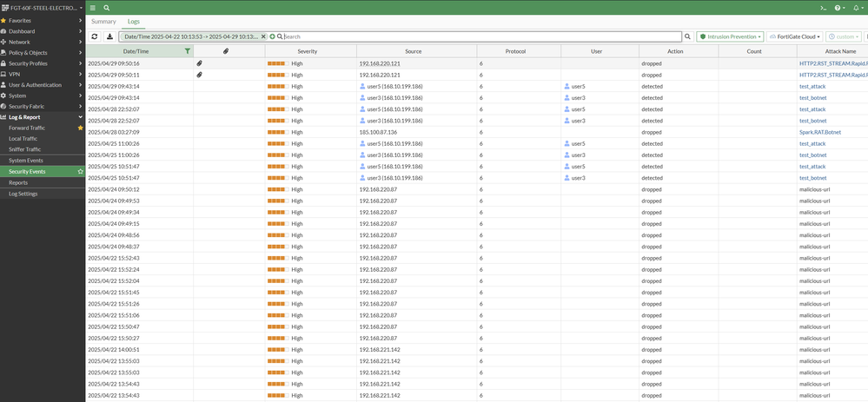
Task: Unfavorite Forward Traffic via its star
Action: pyautogui.click(x=81, y=128)
